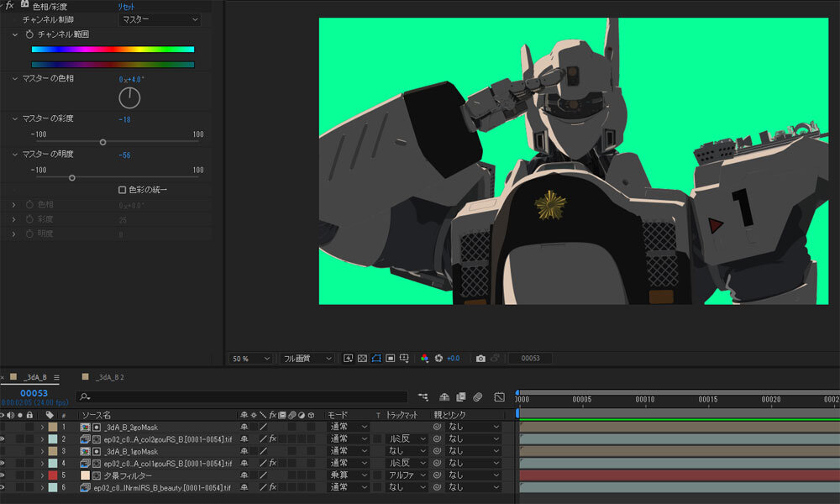Open parent link dropdown for layer 6
Image resolution: width=840 pixels, height=504 pixels.
[x=474, y=487]
